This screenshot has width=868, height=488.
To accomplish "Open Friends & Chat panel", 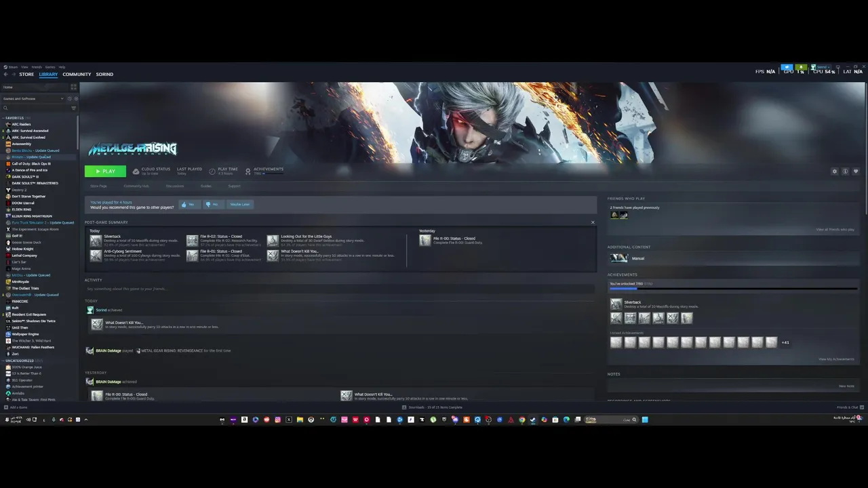I will point(850,407).
